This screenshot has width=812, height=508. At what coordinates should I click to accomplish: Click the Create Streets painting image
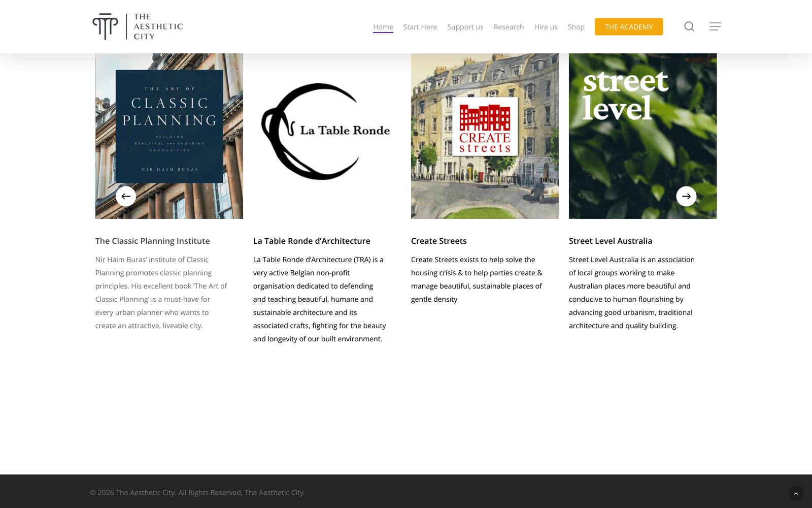[x=485, y=136]
